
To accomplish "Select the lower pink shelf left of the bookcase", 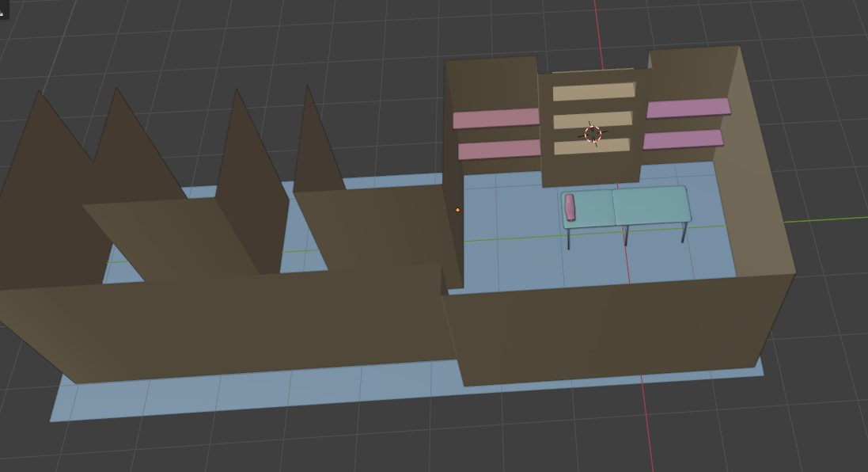I will (x=499, y=150).
